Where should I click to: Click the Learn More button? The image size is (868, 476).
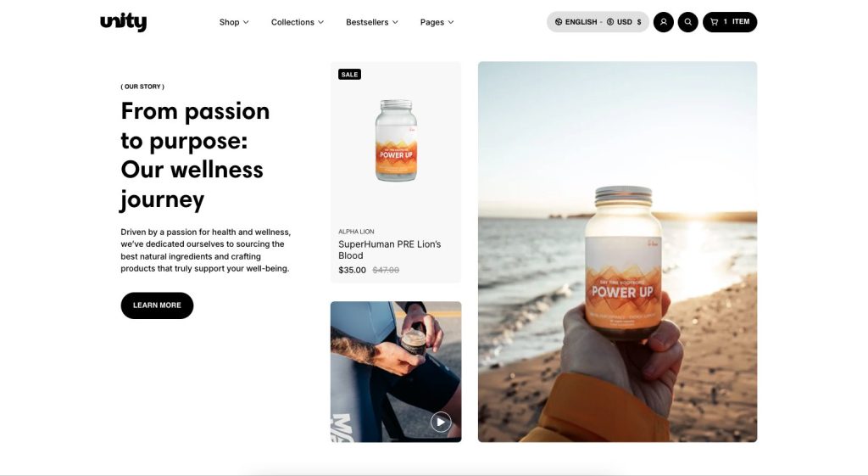point(157,305)
